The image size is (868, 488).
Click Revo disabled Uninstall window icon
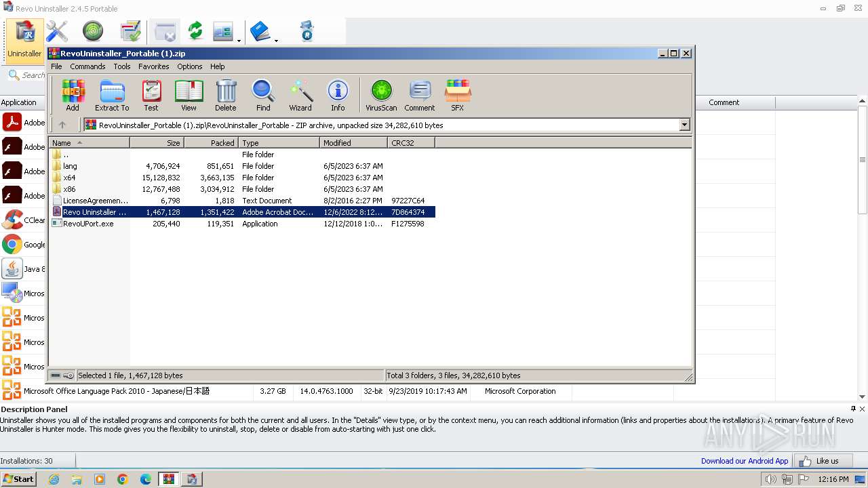[165, 31]
